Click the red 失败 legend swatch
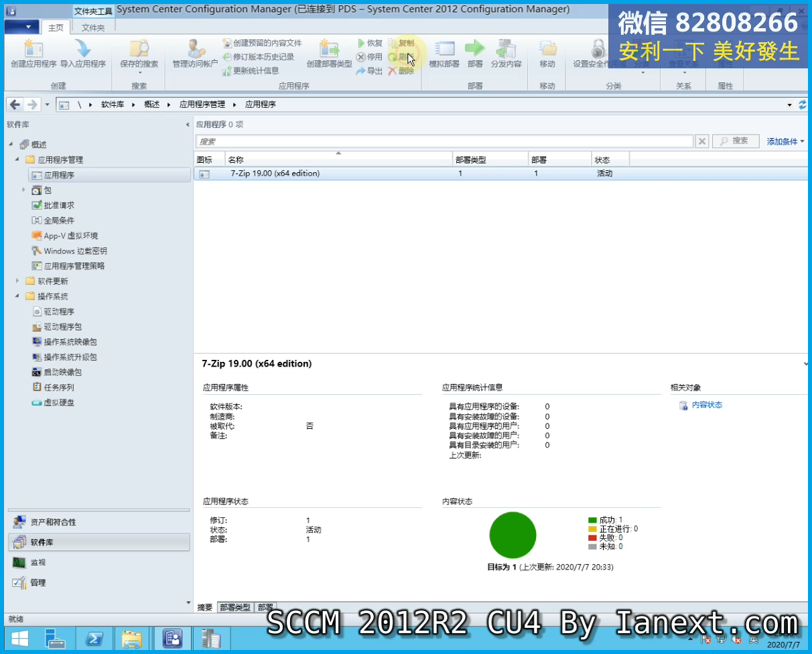Screen dimensions: 812x654 click(592, 537)
